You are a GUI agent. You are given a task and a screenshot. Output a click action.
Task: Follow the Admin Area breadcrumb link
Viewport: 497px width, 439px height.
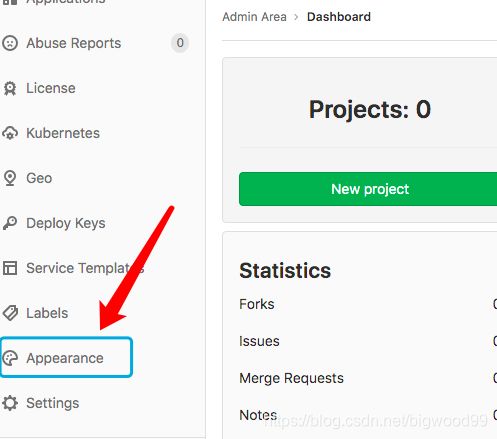[x=254, y=17]
